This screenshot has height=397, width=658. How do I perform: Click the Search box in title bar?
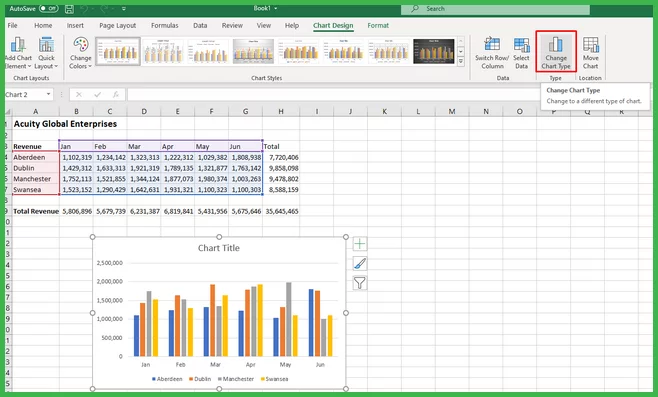495,9
